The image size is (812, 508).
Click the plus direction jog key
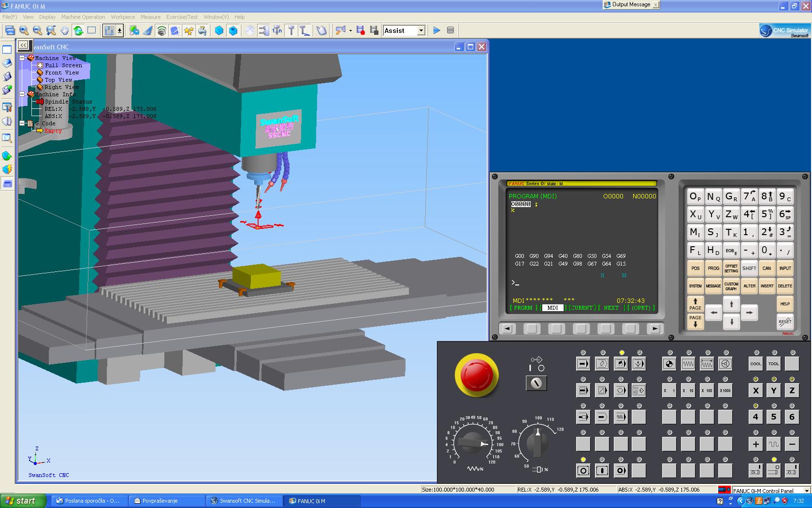pyautogui.click(x=756, y=444)
